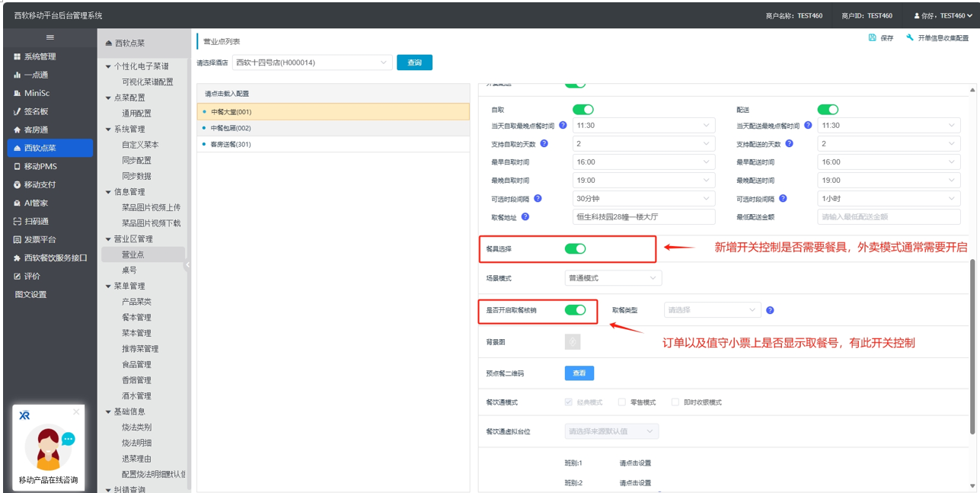This screenshot has height=493, width=980.
Task: Click the 最低配送金额 input field
Action: [x=889, y=217]
